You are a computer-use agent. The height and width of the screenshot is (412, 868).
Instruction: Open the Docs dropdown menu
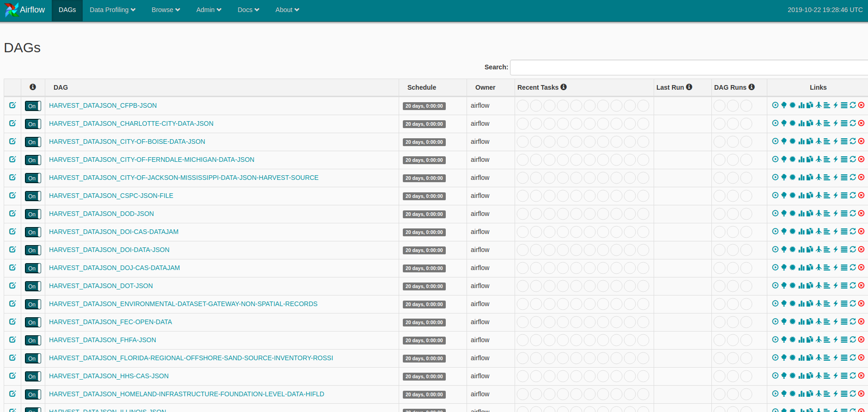(x=249, y=10)
